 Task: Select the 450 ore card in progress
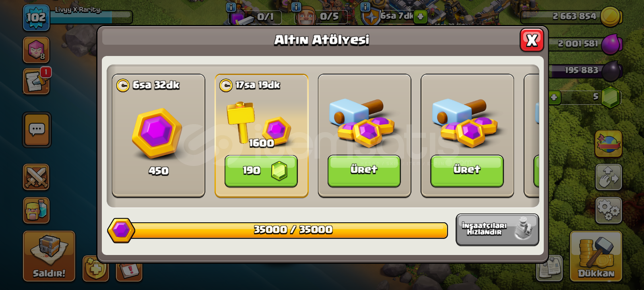159,136
